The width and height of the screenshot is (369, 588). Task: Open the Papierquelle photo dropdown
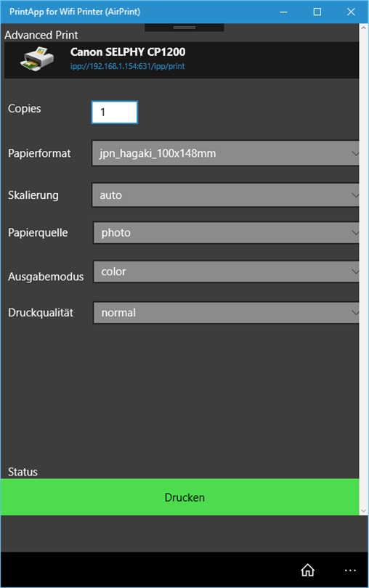(226, 232)
